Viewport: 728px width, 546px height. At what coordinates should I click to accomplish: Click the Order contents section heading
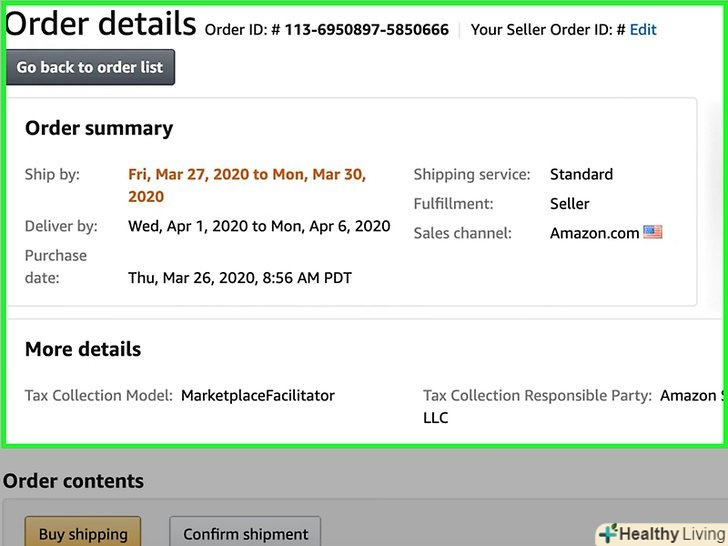[73, 481]
